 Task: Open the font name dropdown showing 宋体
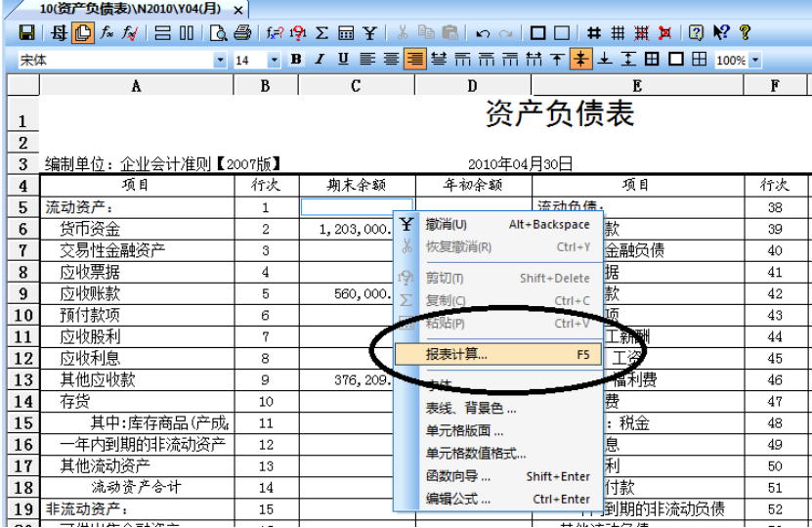coord(220,60)
